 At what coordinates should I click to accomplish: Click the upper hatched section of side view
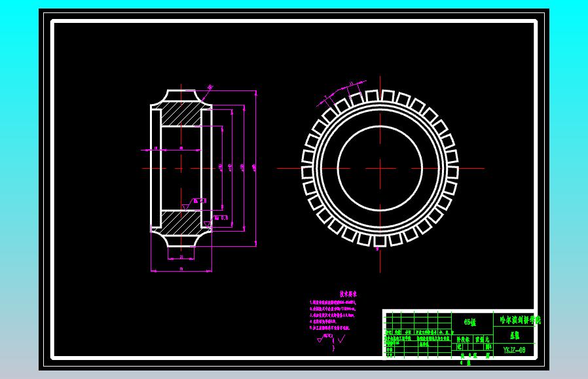click(x=181, y=114)
